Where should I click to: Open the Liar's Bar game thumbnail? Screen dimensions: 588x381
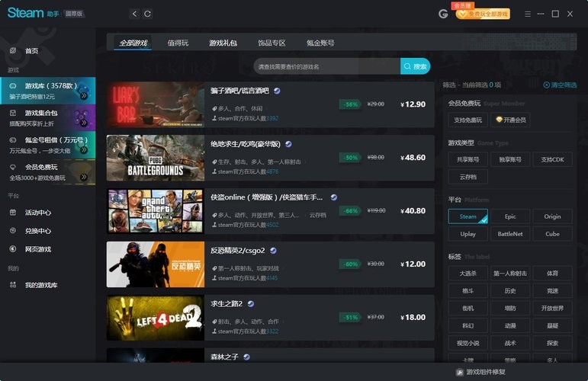tap(156, 104)
